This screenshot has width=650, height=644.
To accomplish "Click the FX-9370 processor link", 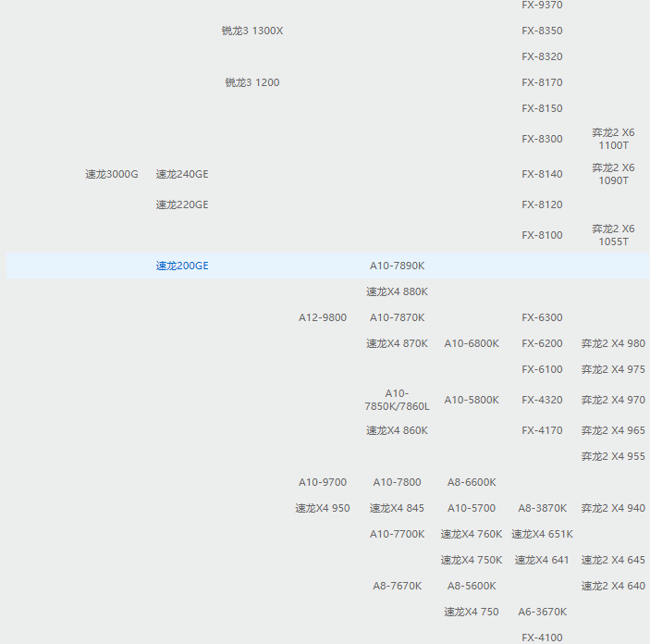I will tap(542, 6).
